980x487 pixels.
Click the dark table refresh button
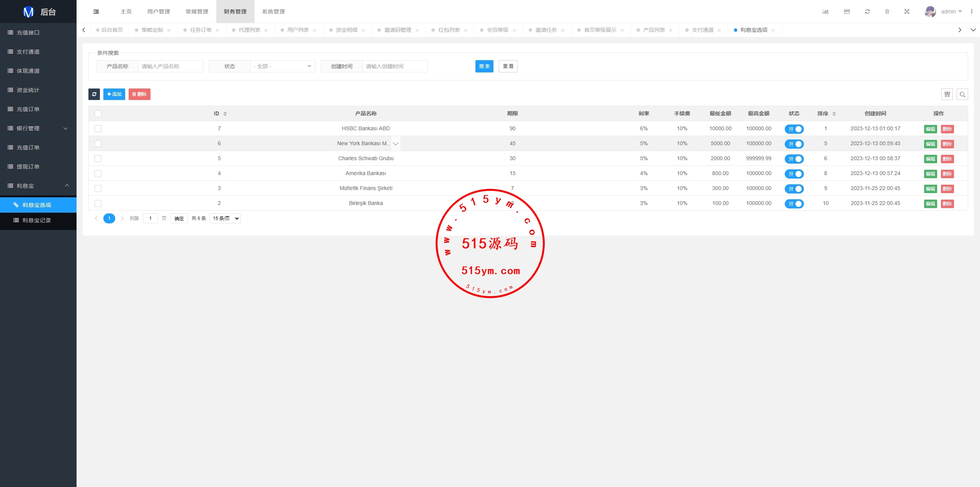pyautogui.click(x=94, y=94)
